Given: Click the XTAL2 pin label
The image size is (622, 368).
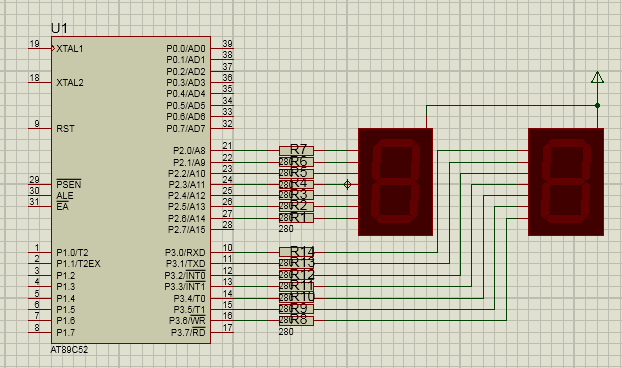Looking at the screenshot, I should click(70, 83).
